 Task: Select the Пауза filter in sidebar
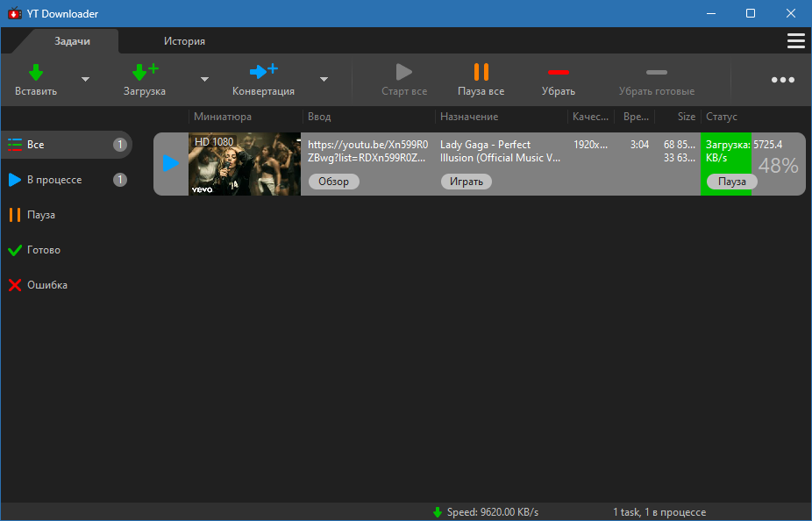67,215
